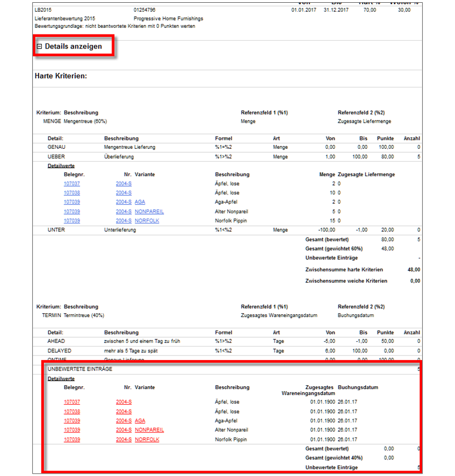Open the red NORFOLK variant link
Viewport: 455px width, 476px height.
(x=147, y=440)
